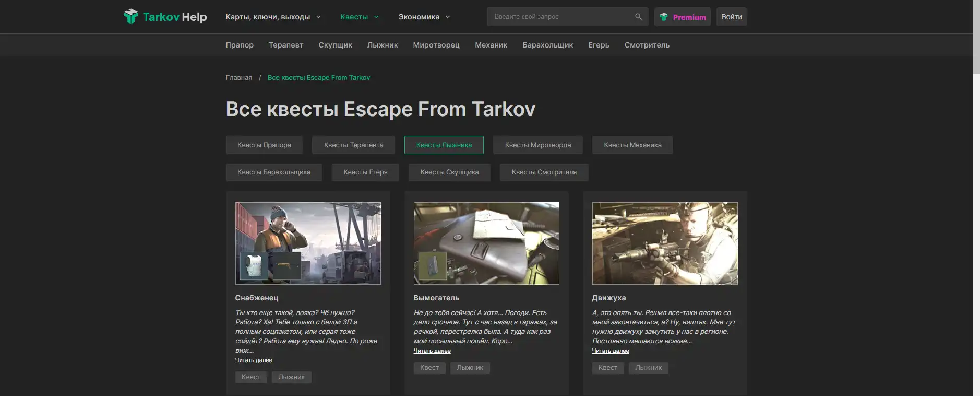Screen dimensions: 980x396
Task: Click the item reward icon on Вымогатель image
Action: point(433,265)
